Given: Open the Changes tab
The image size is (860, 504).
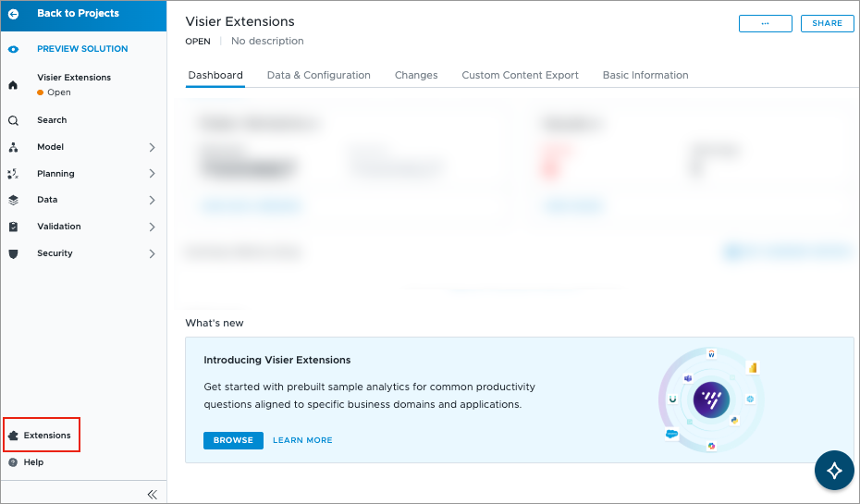Looking at the screenshot, I should click(x=416, y=75).
